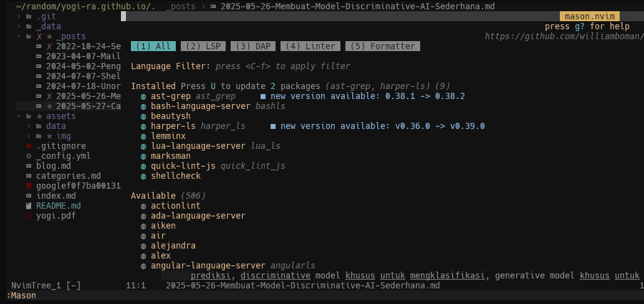Collapse the _posts folder arrow
Screen dimensions: 644x304
point(19,37)
